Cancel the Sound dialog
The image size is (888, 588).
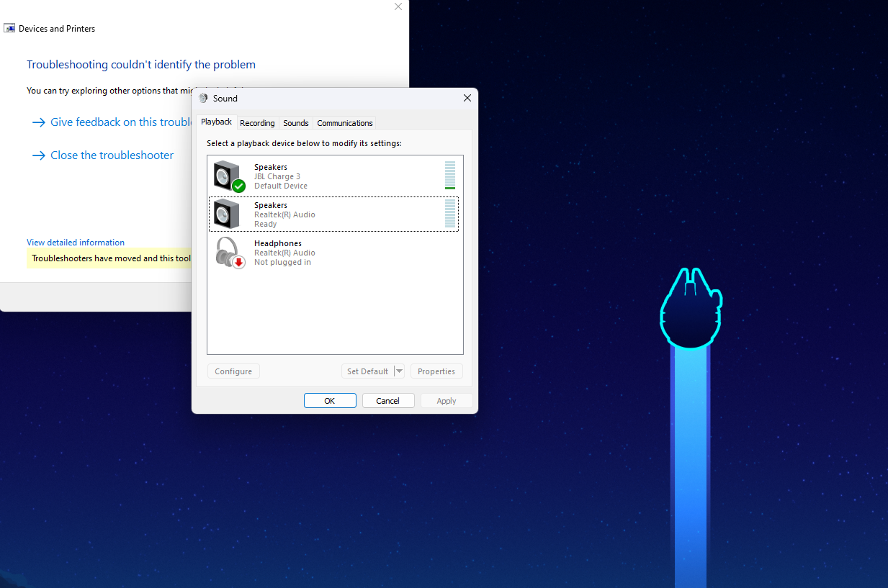coord(387,401)
